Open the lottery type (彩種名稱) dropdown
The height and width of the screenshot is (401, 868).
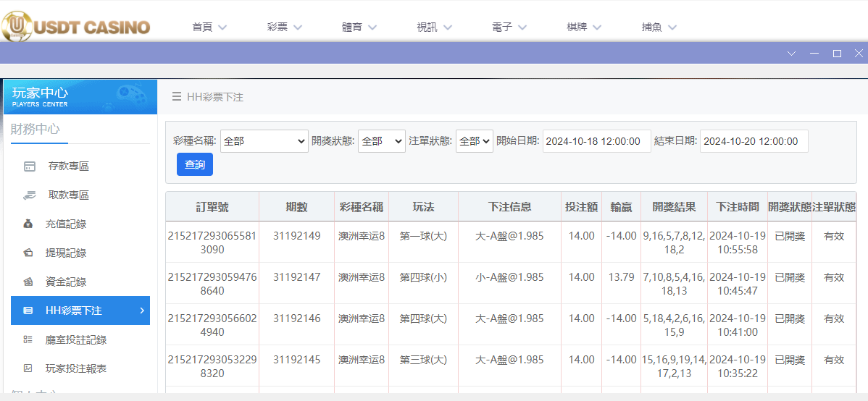(264, 141)
